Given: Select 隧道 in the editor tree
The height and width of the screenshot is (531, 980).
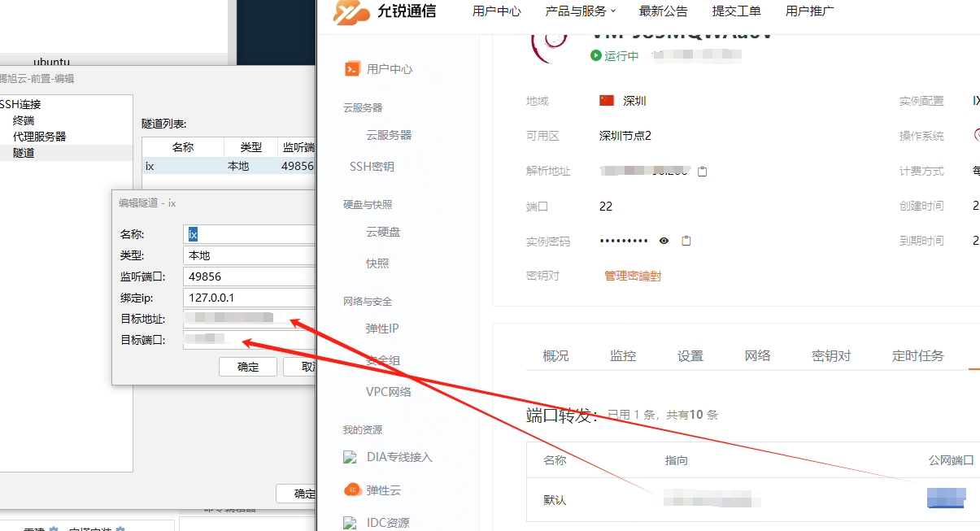Looking at the screenshot, I should pyautogui.click(x=24, y=153).
